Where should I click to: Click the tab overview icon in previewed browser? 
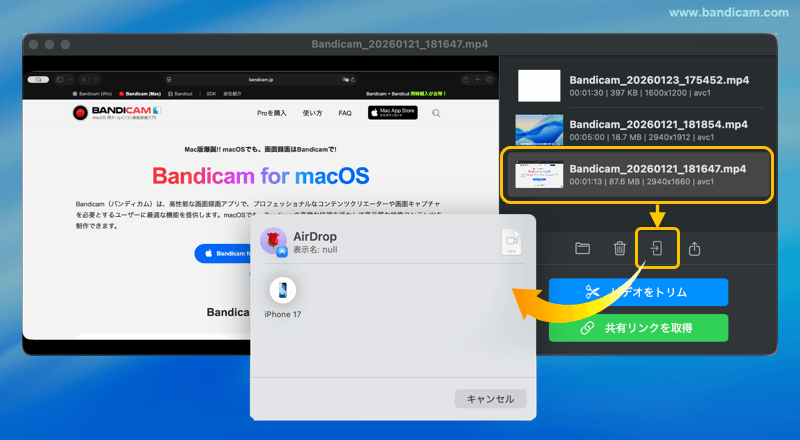[x=489, y=80]
